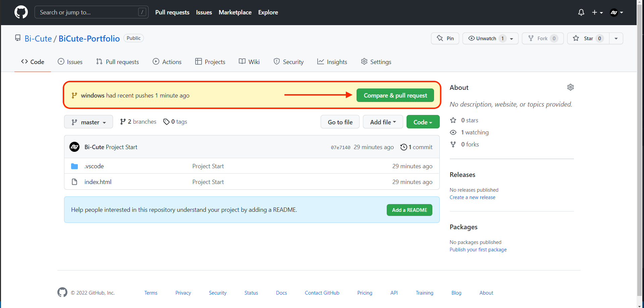The width and height of the screenshot is (644, 308).
Task: Click the .vscode folder icon
Action: (x=74, y=166)
